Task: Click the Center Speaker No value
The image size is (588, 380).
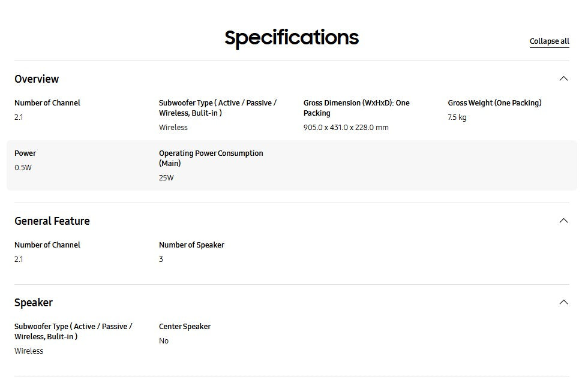Action: (x=164, y=341)
